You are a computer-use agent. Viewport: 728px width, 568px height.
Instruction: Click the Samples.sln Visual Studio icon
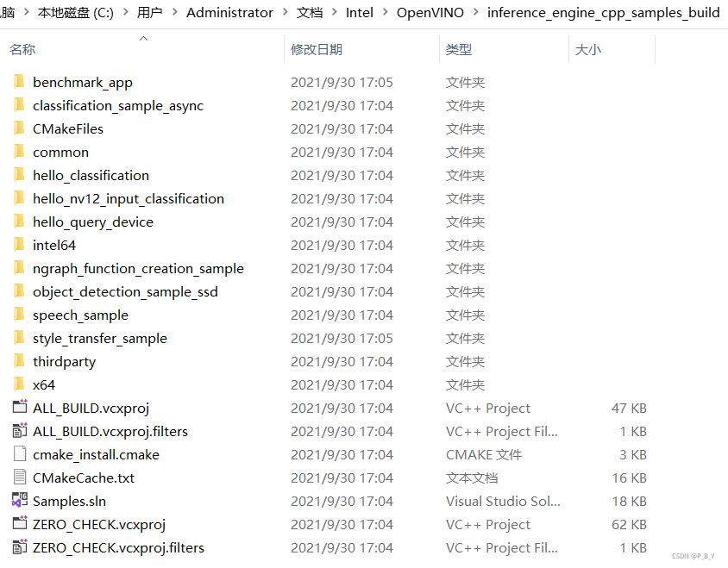[x=20, y=500]
